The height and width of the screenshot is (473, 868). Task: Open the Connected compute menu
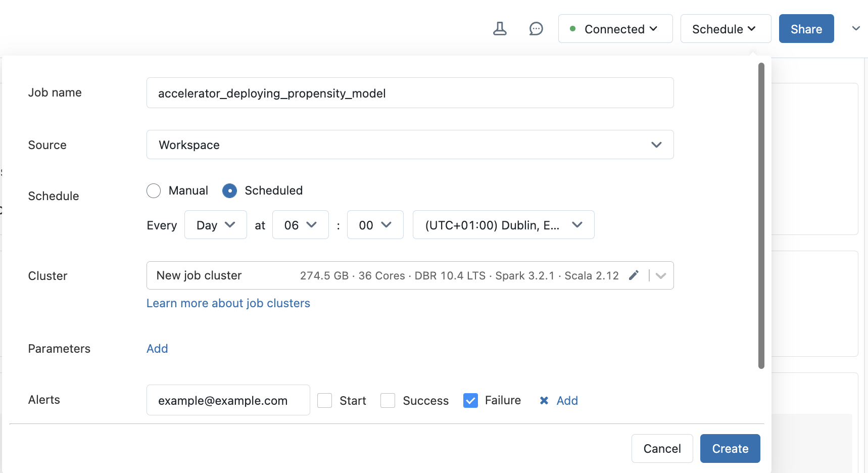(x=615, y=29)
